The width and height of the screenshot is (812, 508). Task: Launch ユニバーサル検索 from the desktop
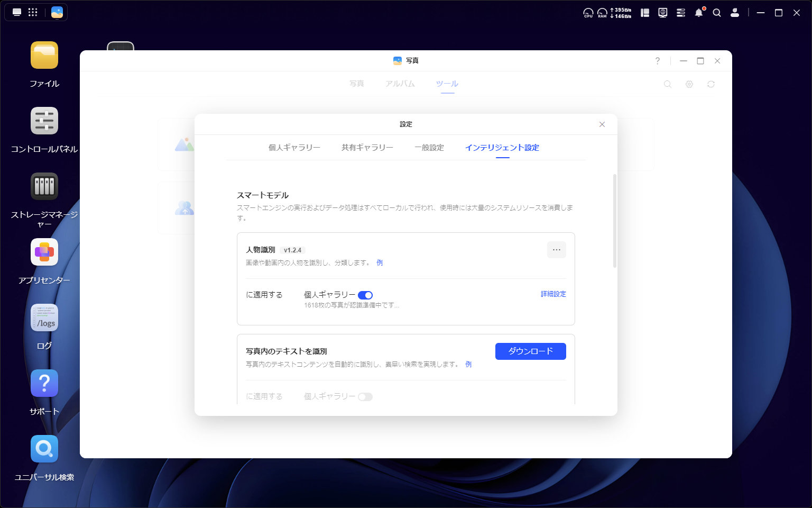click(44, 449)
